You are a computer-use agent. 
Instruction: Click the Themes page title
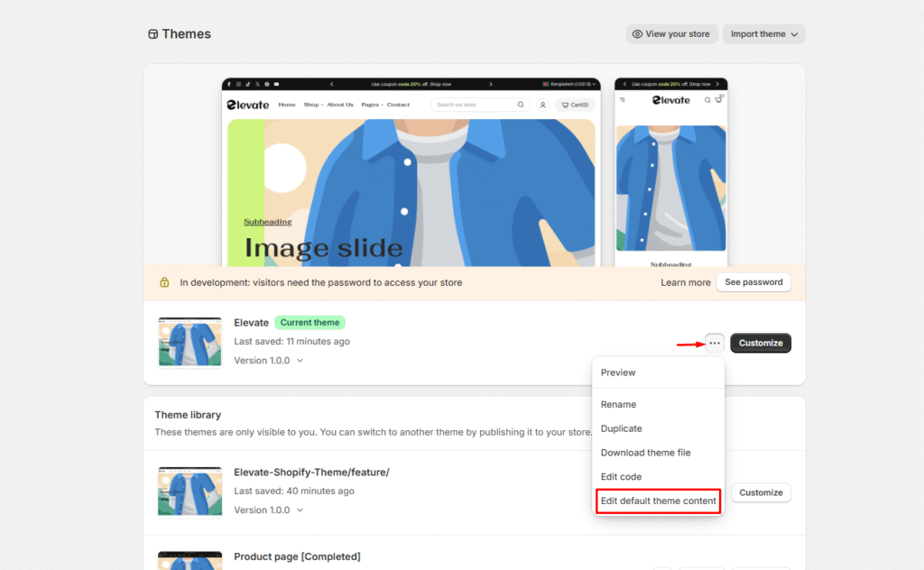(186, 34)
